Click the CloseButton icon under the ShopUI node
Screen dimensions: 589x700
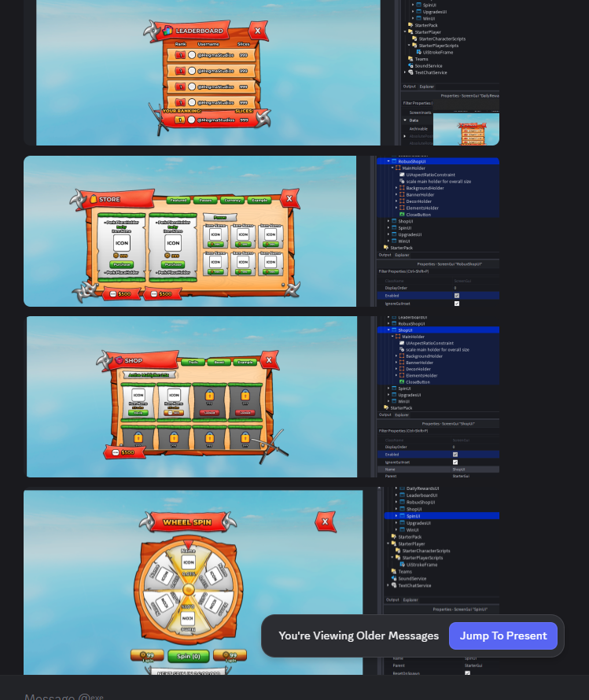[402, 382]
